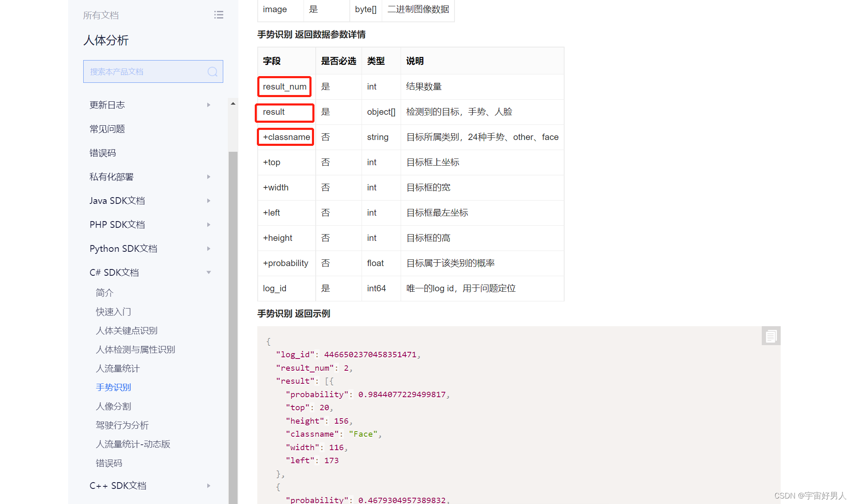Click the 结果数量 description cell
Image resolution: width=853 pixels, height=504 pixels.
[482, 87]
